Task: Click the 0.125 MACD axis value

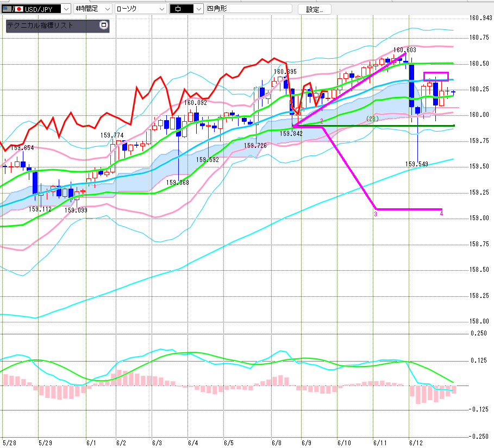Action: (479, 360)
